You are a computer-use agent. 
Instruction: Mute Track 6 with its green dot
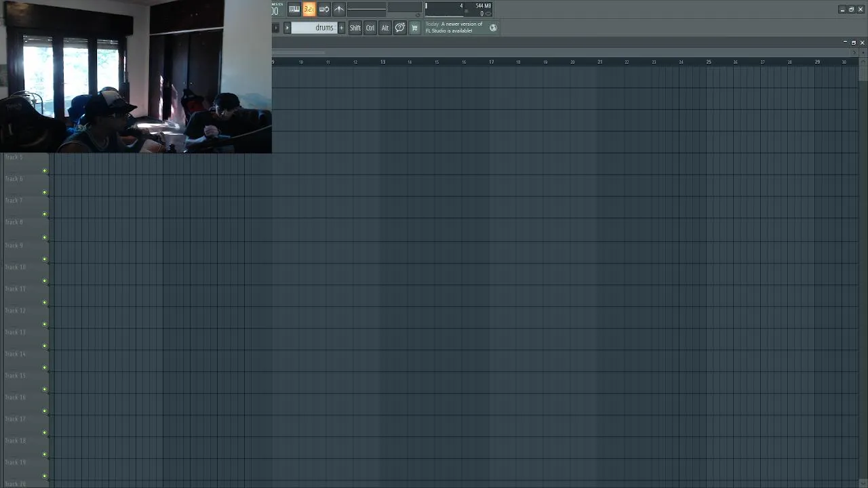pos(45,192)
